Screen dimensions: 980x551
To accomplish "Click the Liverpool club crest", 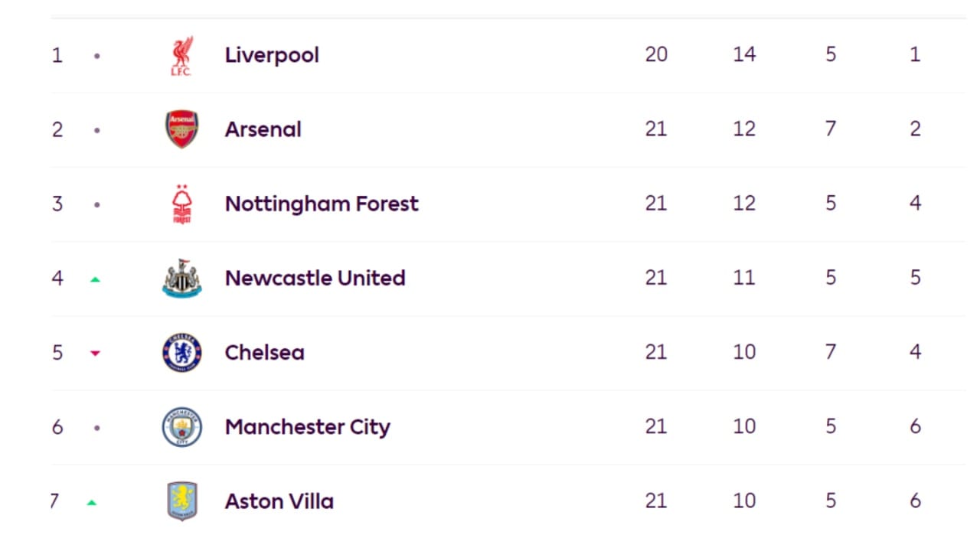I will pyautogui.click(x=181, y=56).
